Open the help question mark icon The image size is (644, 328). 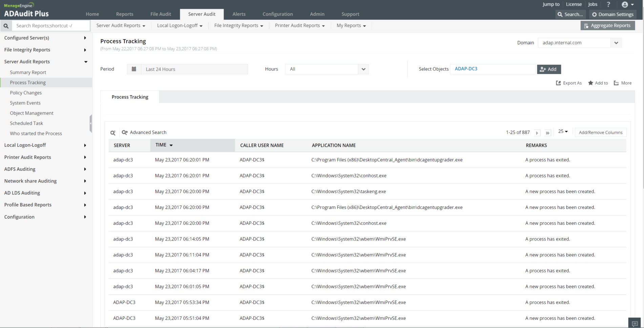[x=608, y=4]
